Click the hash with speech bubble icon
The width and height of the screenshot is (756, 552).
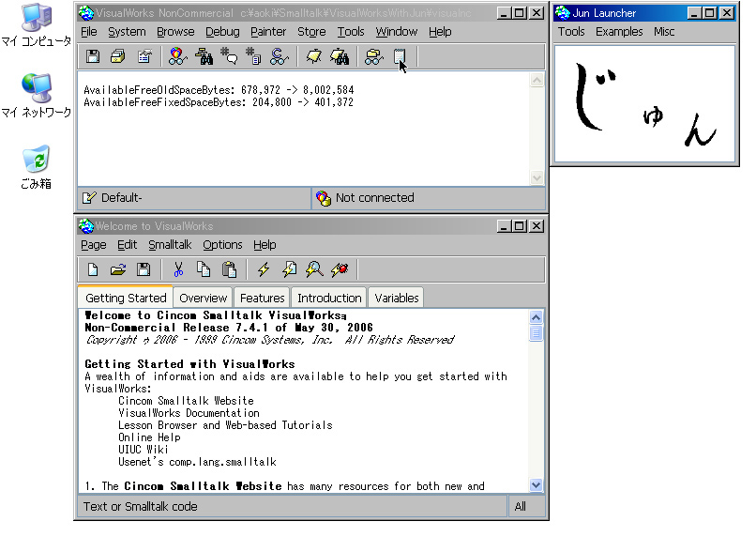point(229,56)
